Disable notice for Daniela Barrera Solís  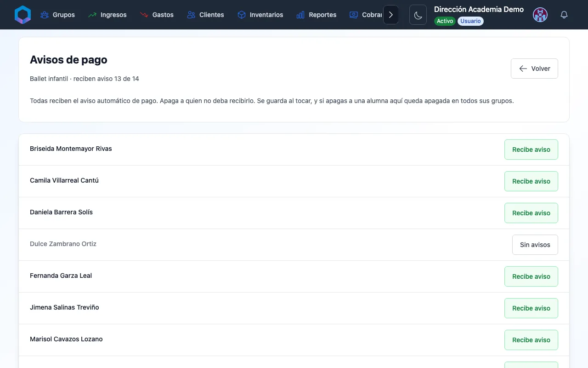tap(531, 213)
